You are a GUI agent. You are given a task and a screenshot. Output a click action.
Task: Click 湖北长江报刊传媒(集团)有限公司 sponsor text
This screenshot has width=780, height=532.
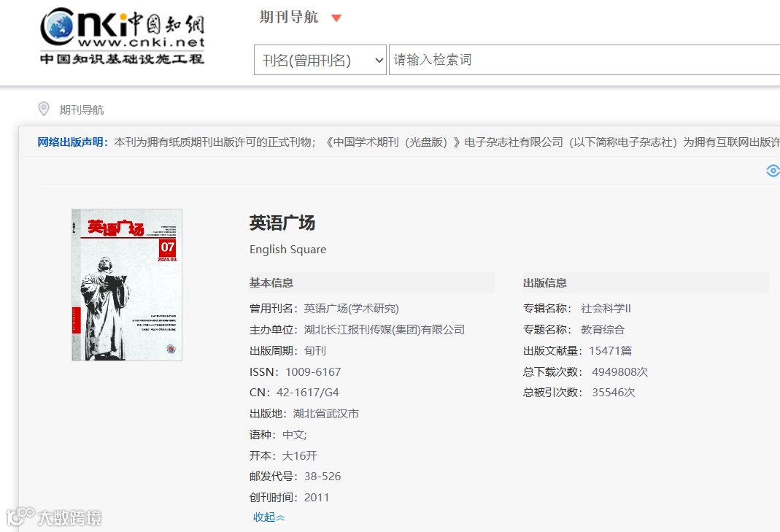tap(384, 329)
